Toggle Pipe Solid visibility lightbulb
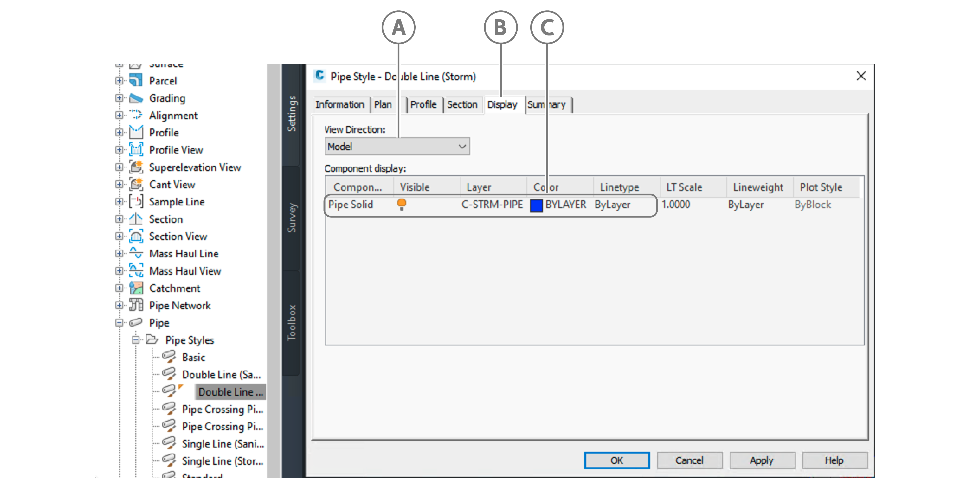The image size is (980, 488). (x=401, y=204)
